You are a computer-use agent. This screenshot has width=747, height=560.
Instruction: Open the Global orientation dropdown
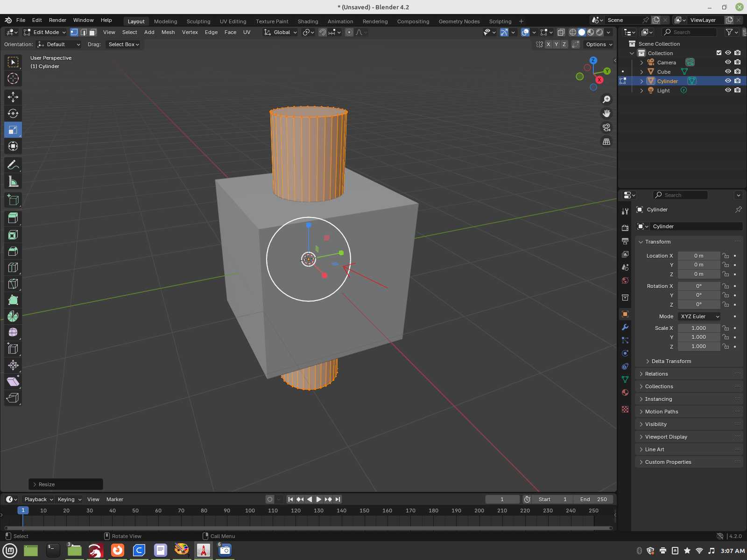(281, 32)
